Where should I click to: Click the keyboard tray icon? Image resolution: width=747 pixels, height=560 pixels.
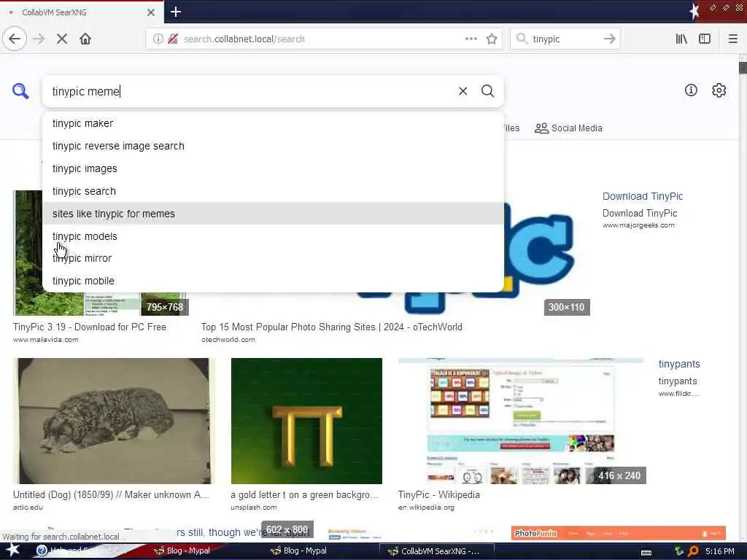point(646,552)
